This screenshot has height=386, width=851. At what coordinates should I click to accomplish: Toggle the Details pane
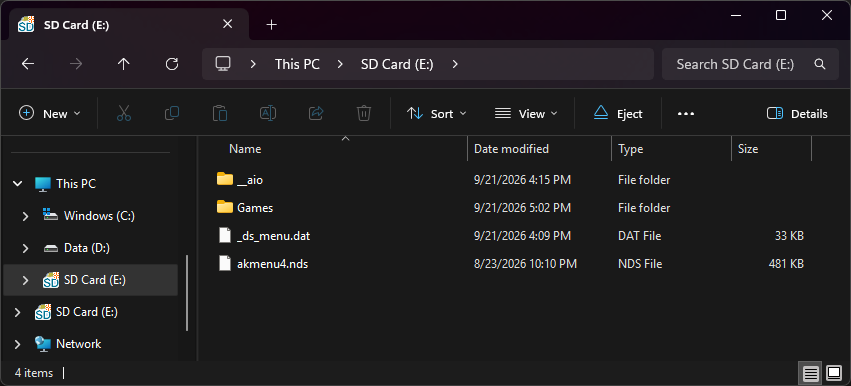797,113
